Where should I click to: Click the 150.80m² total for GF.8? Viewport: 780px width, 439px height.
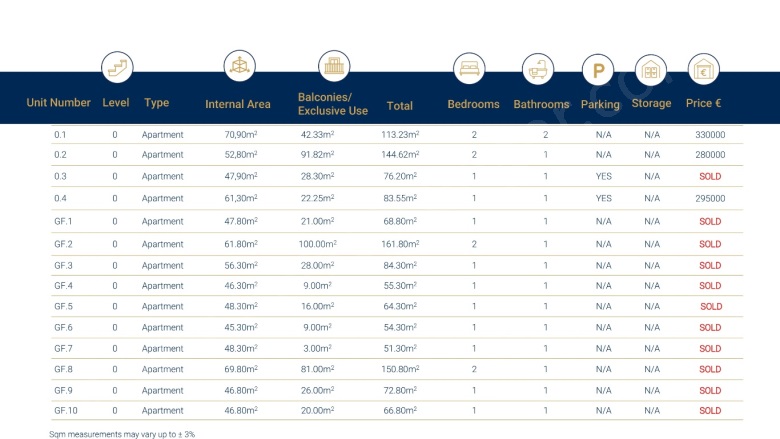400,369
